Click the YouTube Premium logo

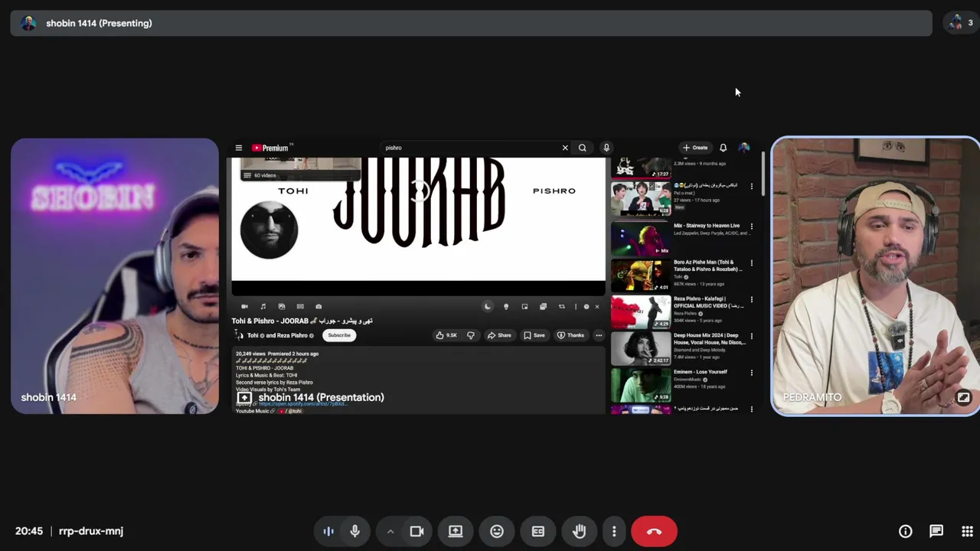click(x=271, y=148)
